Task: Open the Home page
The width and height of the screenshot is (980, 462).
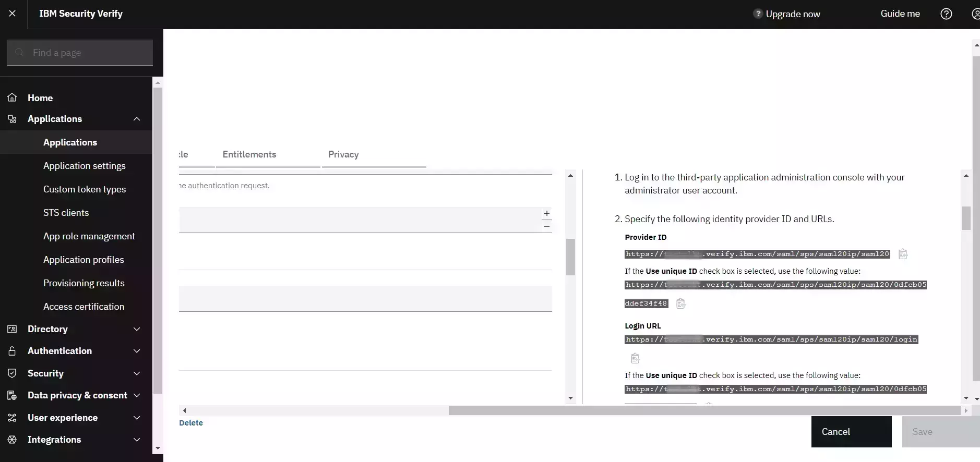Action: [x=40, y=98]
